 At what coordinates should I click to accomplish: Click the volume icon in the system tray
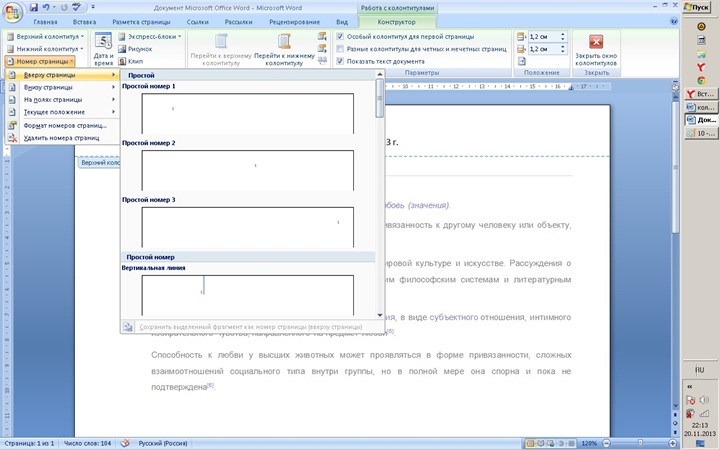(x=704, y=400)
